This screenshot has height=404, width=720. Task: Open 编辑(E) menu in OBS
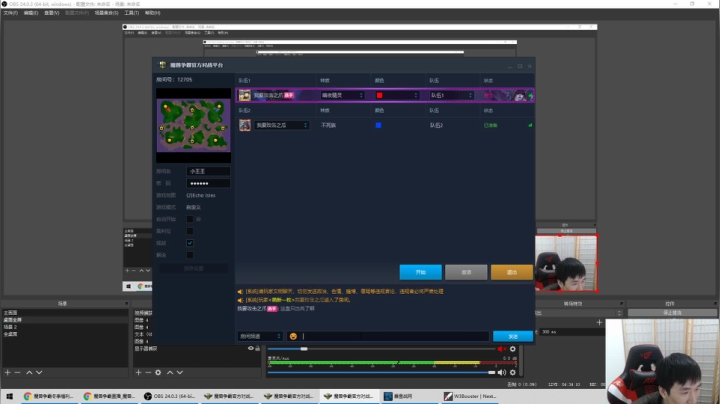31,13
